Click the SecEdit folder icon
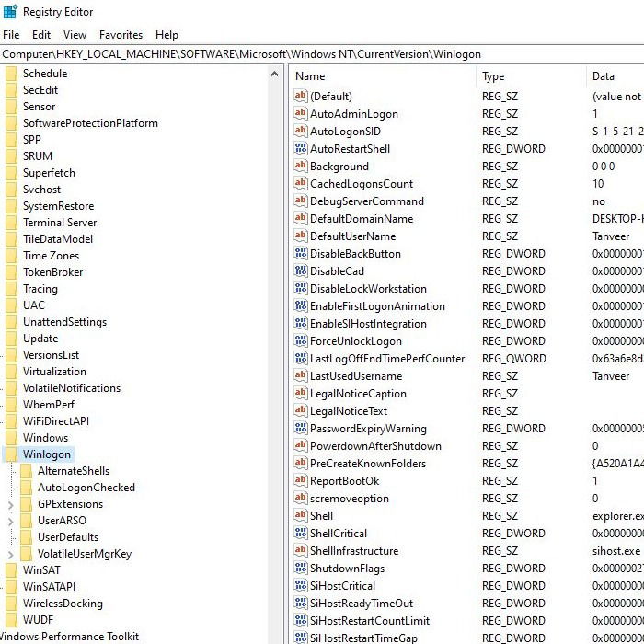The image size is (644, 644). 11,90
